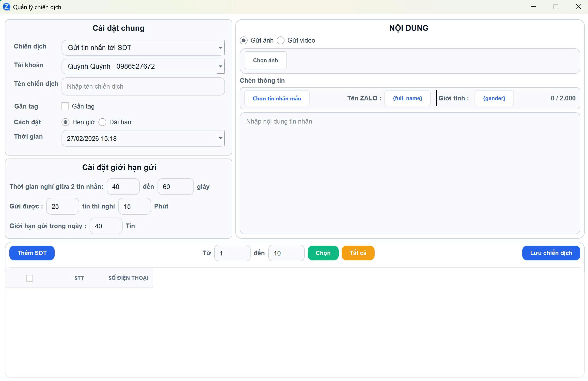588x381 pixels.
Task: Insert the {gender} placeholder
Action: [x=494, y=98]
